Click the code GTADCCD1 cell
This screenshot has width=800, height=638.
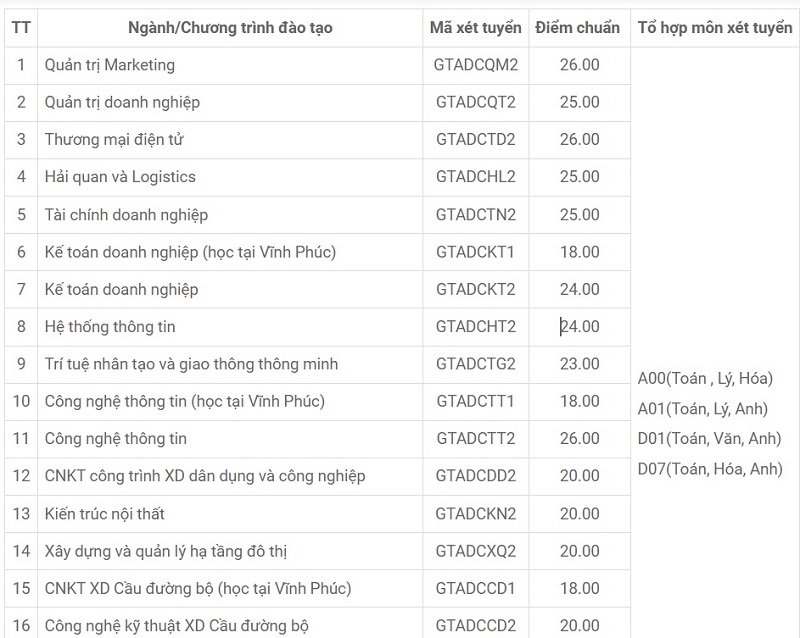pyautogui.click(x=475, y=588)
